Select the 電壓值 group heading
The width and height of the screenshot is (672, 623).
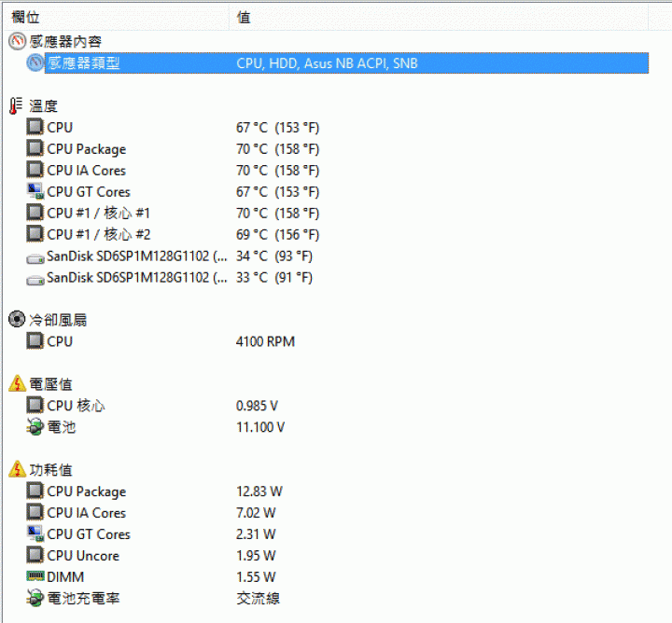coord(50,384)
